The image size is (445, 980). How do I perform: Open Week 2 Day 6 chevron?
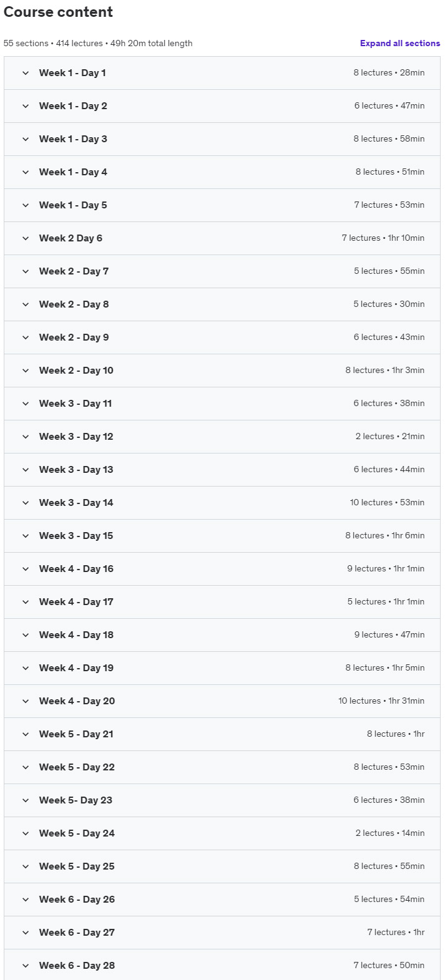coord(26,238)
